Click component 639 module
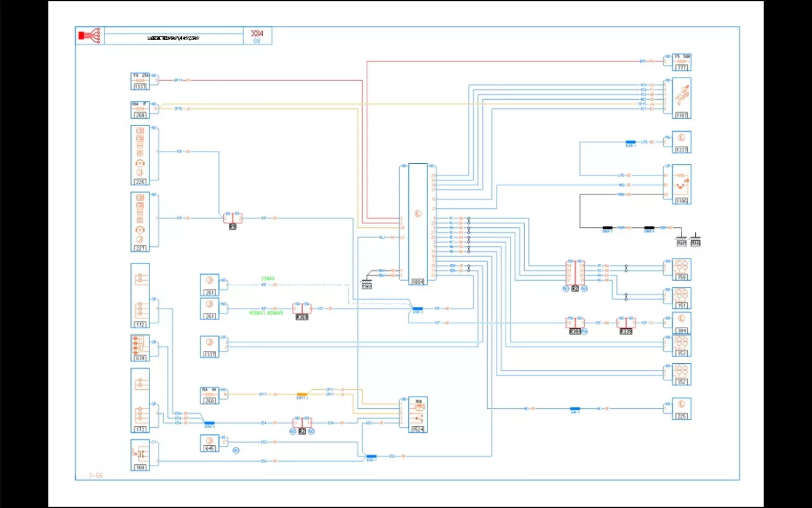812x508 pixels. [140, 348]
